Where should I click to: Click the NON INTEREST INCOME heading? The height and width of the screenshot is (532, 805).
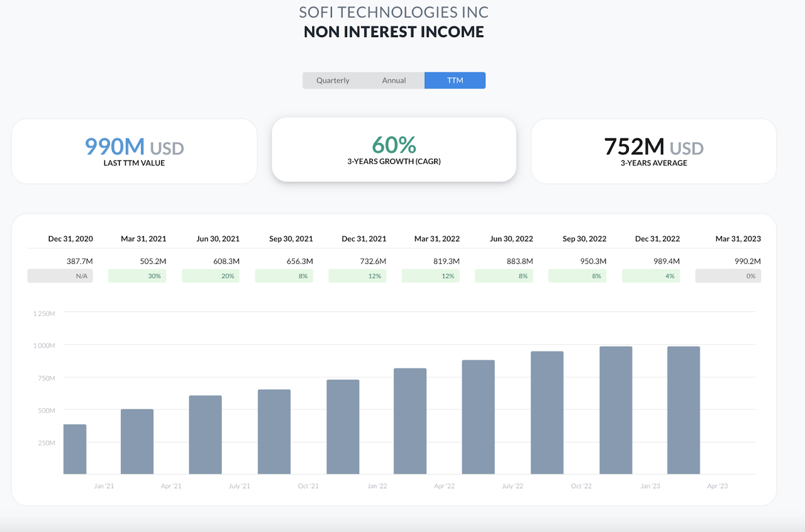(394, 32)
